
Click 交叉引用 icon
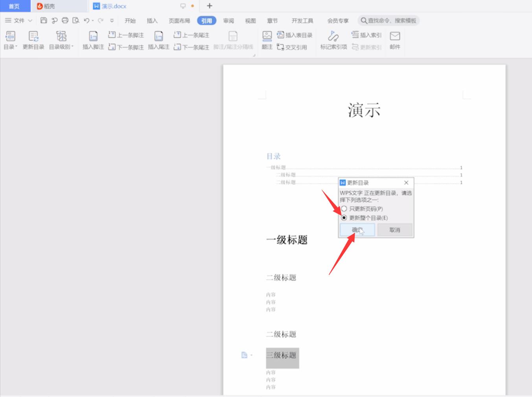292,47
